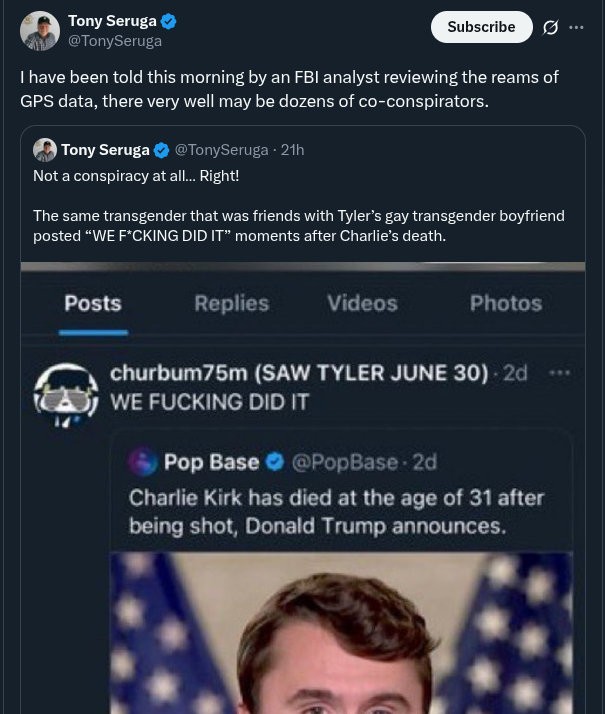Switch to the Posts tab
Image resolution: width=605 pixels, height=714 pixels.
pos(93,303)
